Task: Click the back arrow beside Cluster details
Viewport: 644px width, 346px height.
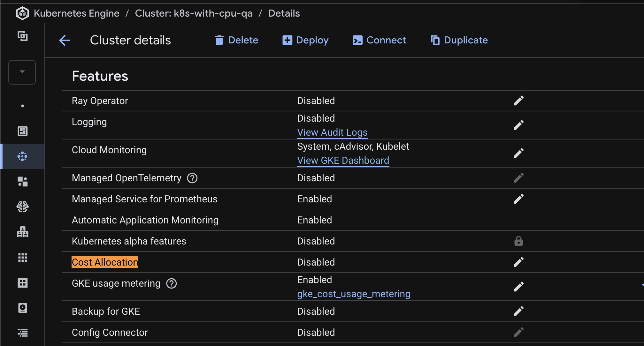Action: tap(65, 40)
